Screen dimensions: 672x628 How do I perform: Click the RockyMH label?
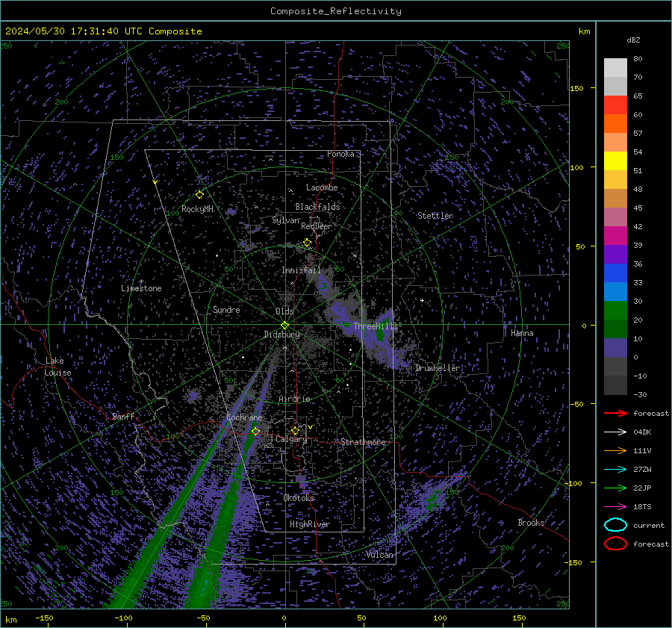[x=197, y=209]
